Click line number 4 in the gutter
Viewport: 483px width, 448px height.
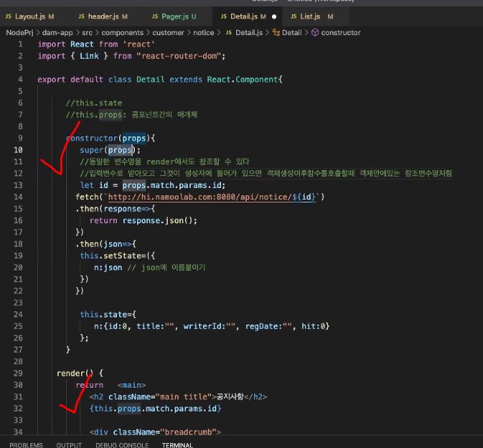[x=20, y=80]
